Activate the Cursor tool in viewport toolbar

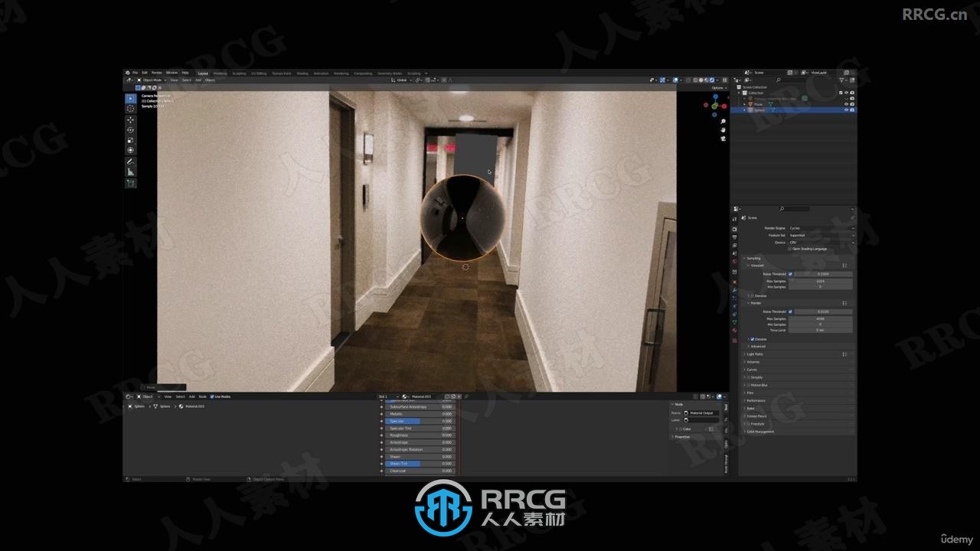(130, 109)
